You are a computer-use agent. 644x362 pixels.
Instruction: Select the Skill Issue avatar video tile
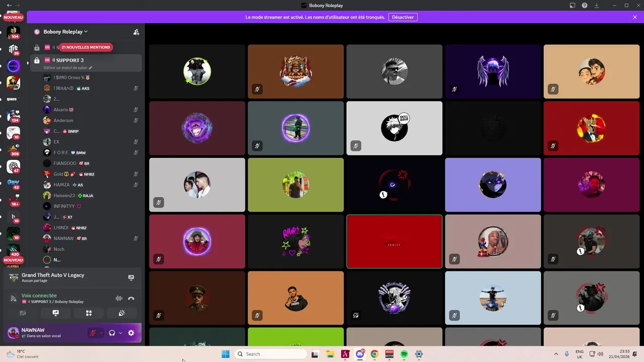(x=394, y=128)
